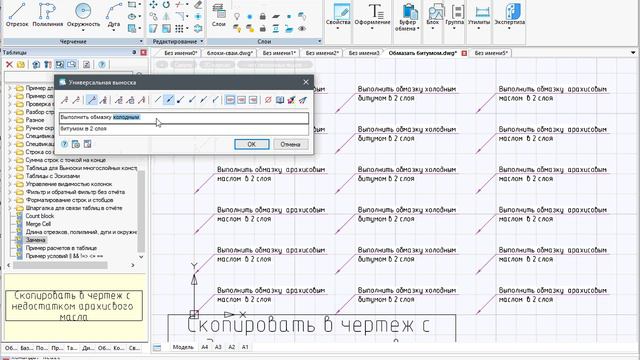Click the second line битумом в 2 слоя field

pos(184,129)
